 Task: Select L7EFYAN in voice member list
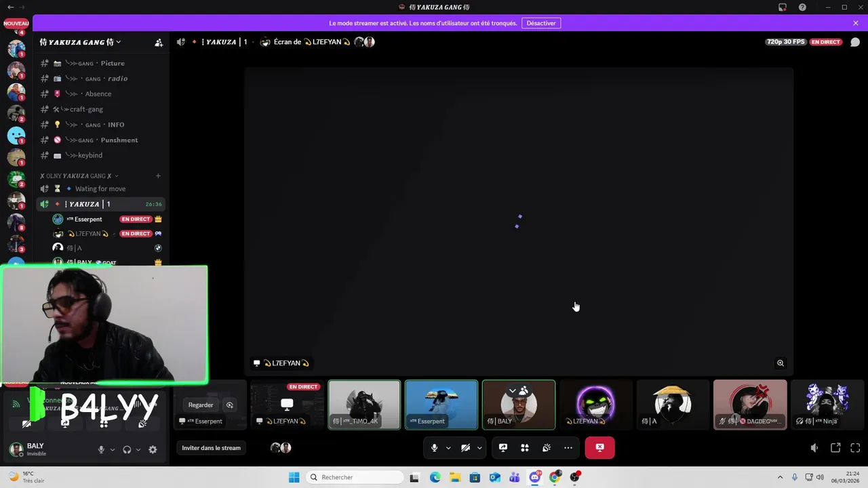coord(107,234)
